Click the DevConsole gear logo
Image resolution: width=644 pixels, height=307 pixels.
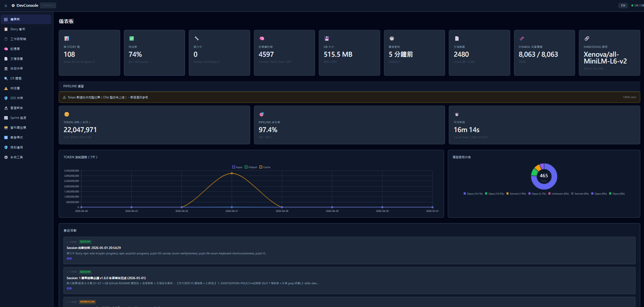click(x=13, y=5)
